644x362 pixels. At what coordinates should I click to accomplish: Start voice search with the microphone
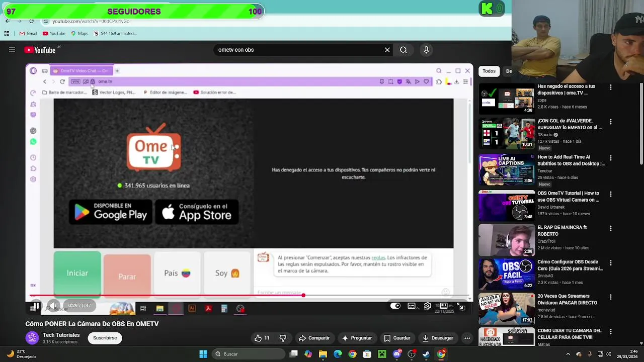[x=426, y=50]
